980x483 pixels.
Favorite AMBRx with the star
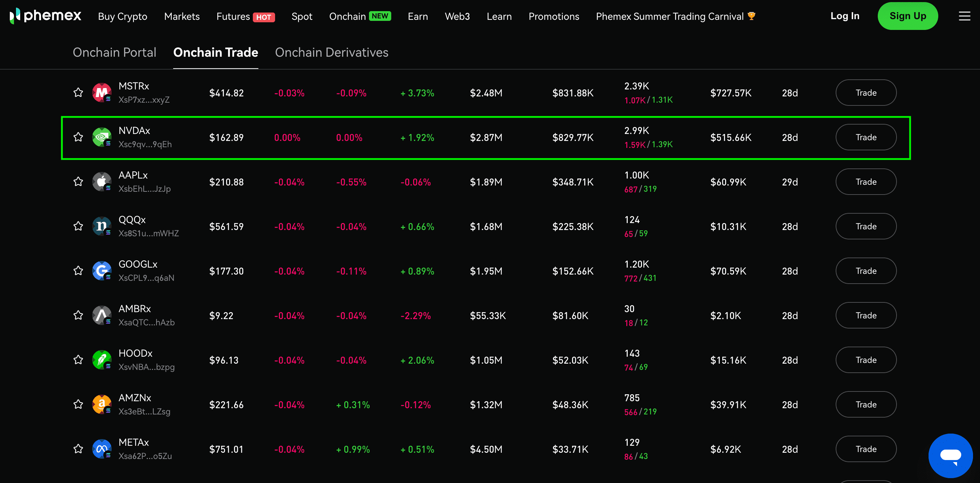click(x=78, y=315)
